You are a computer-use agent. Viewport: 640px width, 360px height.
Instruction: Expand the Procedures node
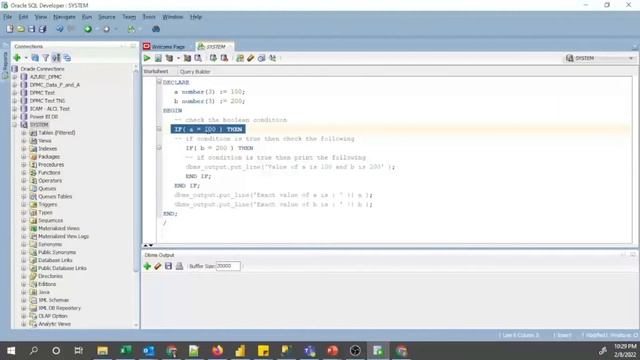(x=24, y=164)
